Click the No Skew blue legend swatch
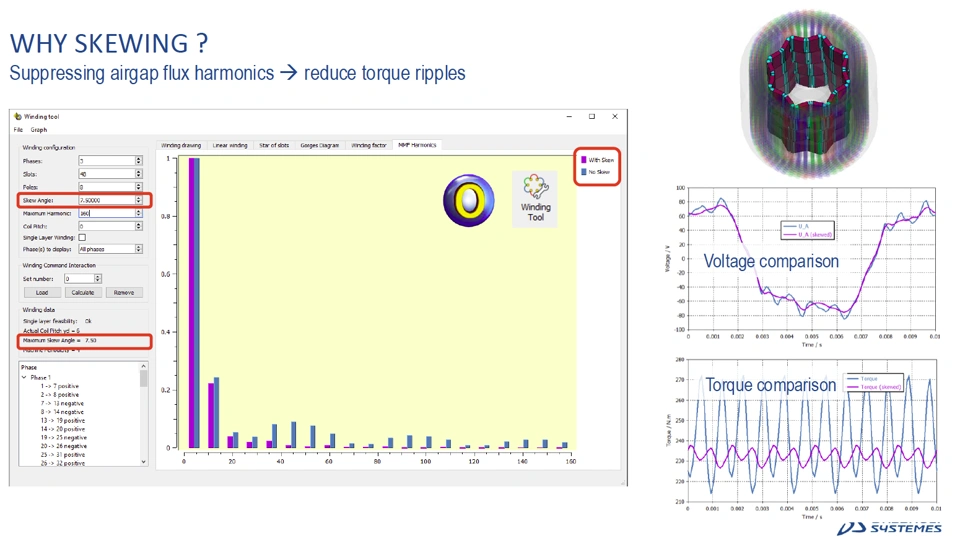The width and height of the screenshot is (960, 544). pyautogui.click(x=583, y=172)
